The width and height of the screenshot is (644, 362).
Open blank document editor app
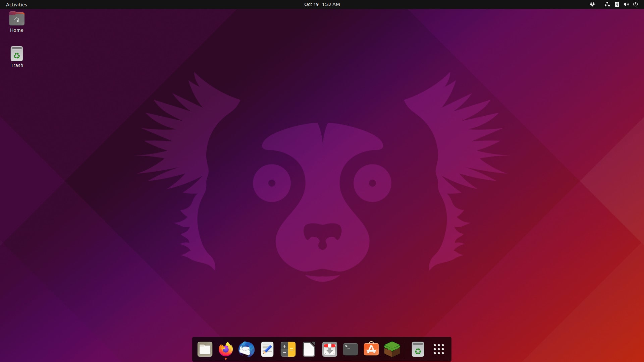coord(309,349)
